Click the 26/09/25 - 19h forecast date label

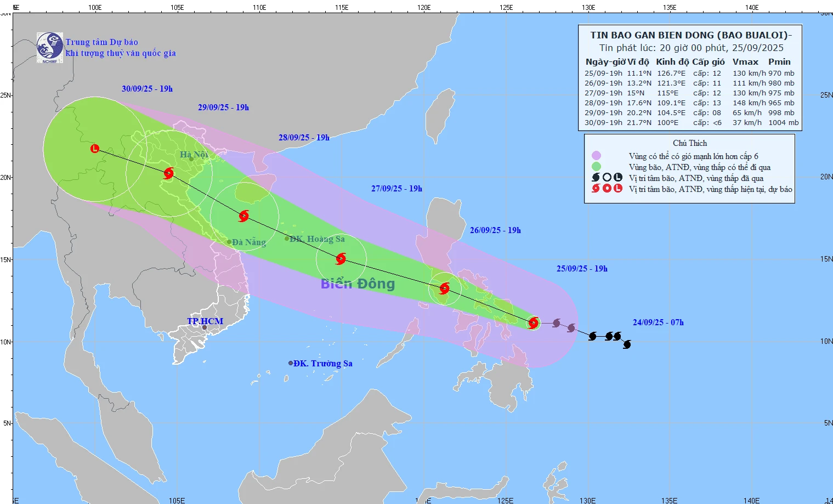point(495,230)
